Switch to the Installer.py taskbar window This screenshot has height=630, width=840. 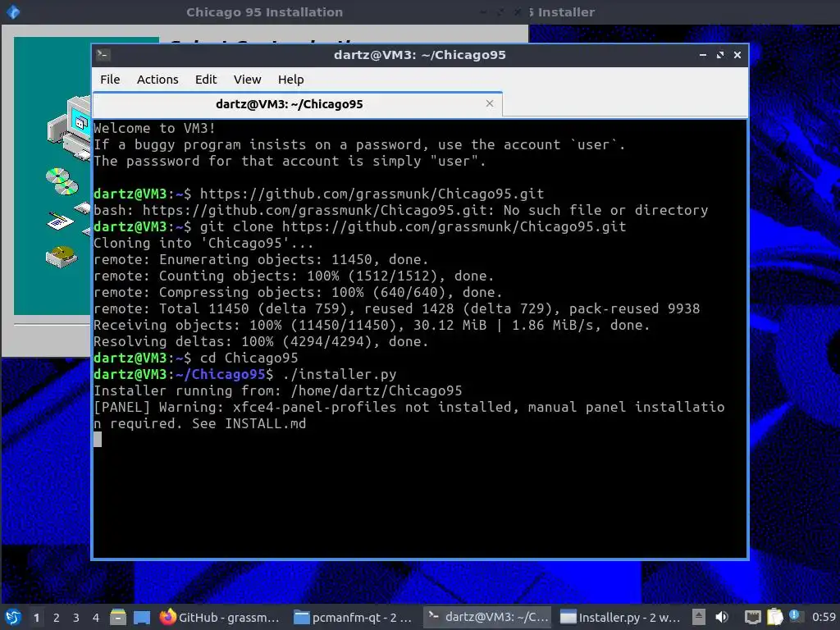620,617
